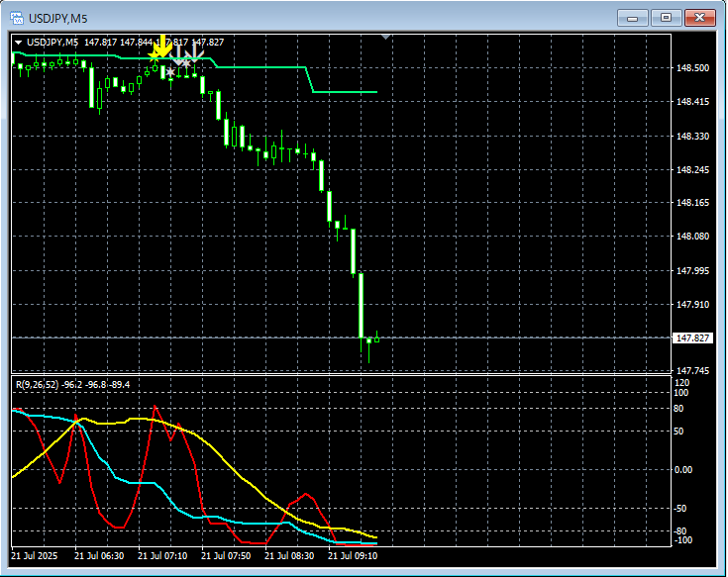The width and height of the screenshot is (728, 577).
Task: Click the R(9,26,52) indicator label
Action: (x=35, y=384)
